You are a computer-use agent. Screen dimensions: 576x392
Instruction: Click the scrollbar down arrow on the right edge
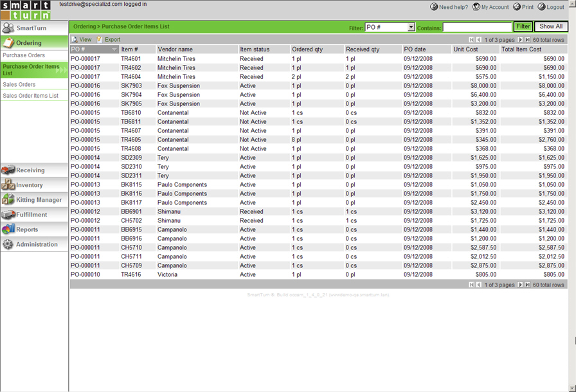pos(572,388)
